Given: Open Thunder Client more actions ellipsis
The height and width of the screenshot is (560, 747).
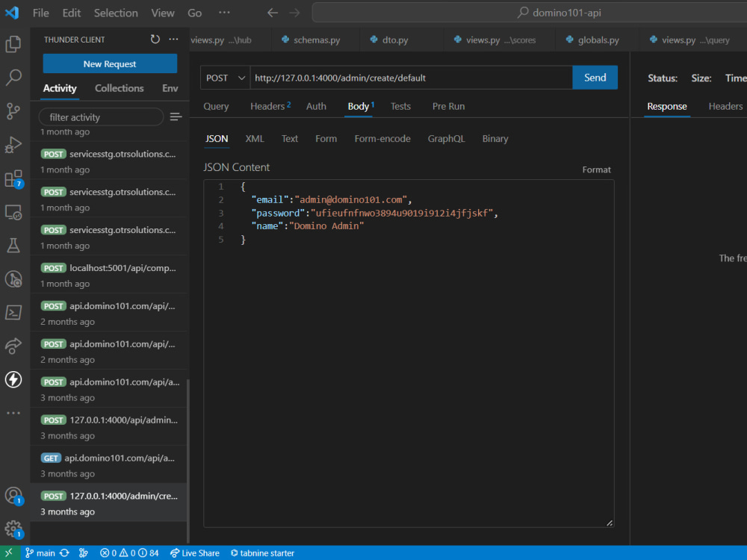Looking at the screenshot, I should pyautogui.click(x=173, y=39).
